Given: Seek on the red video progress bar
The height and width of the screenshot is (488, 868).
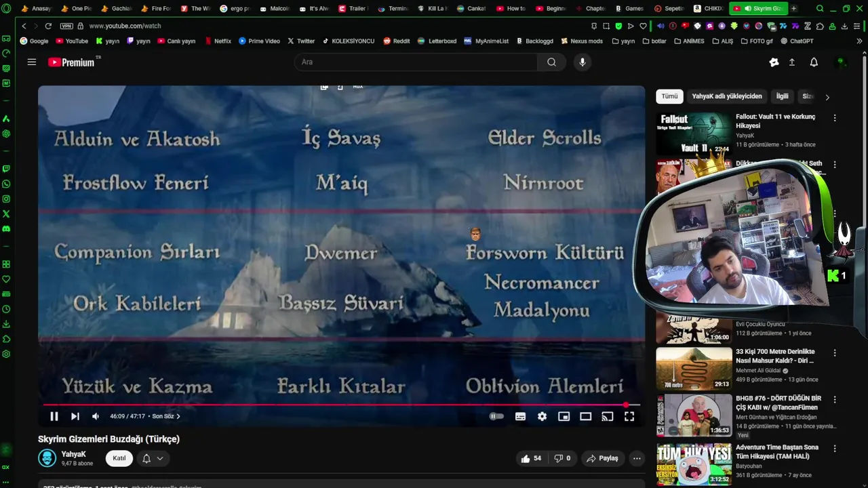Looking at the screenshot, I should pos(341,405).
